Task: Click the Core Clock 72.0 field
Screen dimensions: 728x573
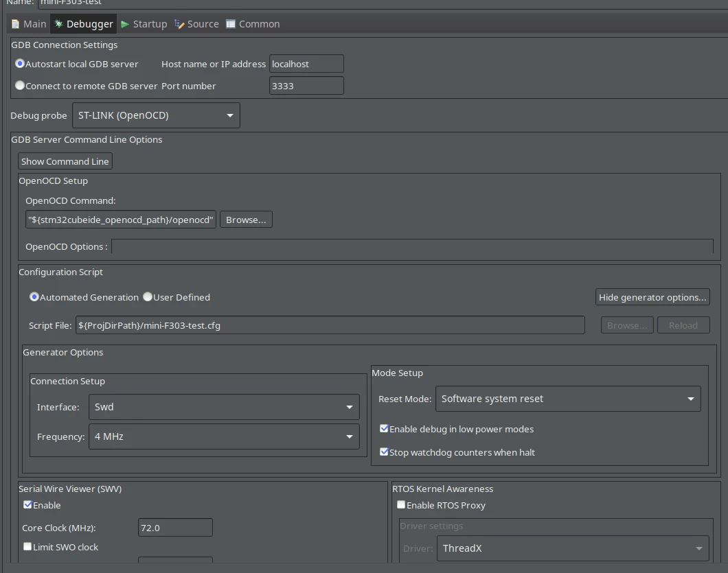Action: [176, 528]
